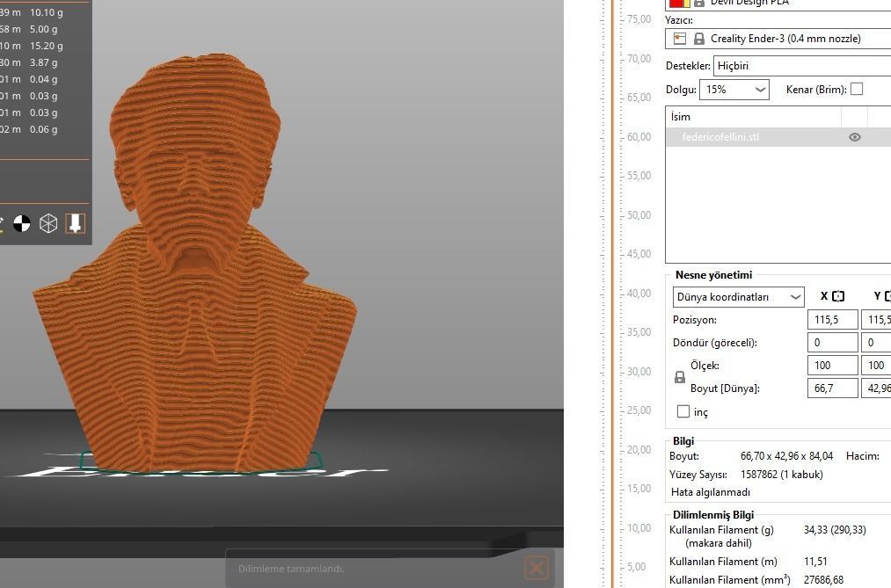
Task: Click the vertical layer slider track
Action: point(613,294)
